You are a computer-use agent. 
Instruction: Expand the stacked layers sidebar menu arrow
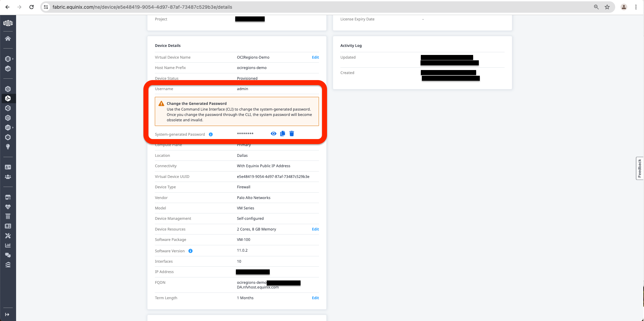[x=13, y=59]
